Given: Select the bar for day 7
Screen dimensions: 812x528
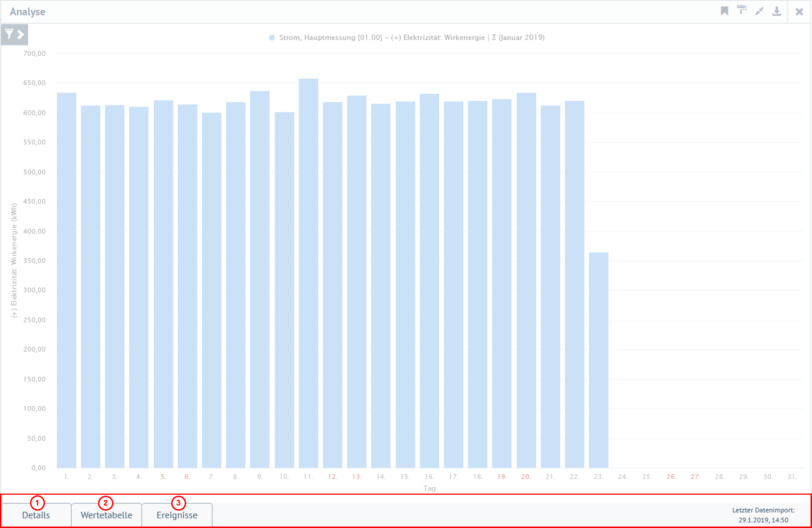Looking at the screenshot, I should (211, 290).
